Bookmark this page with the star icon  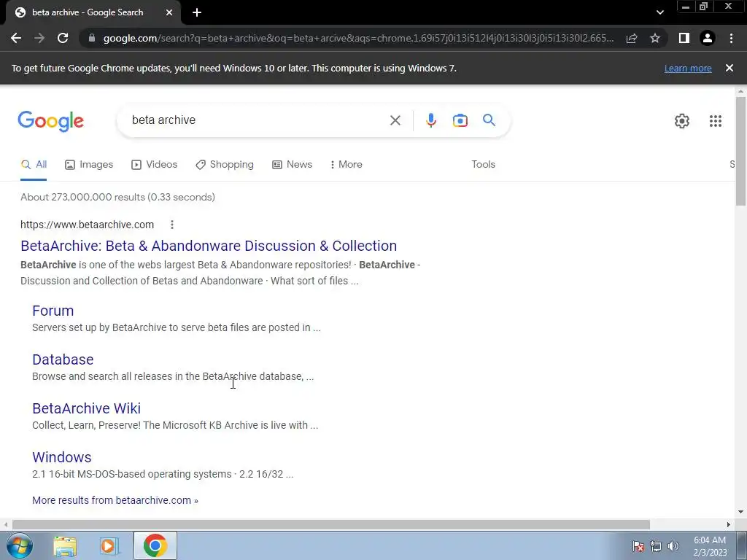pos(655,38)
